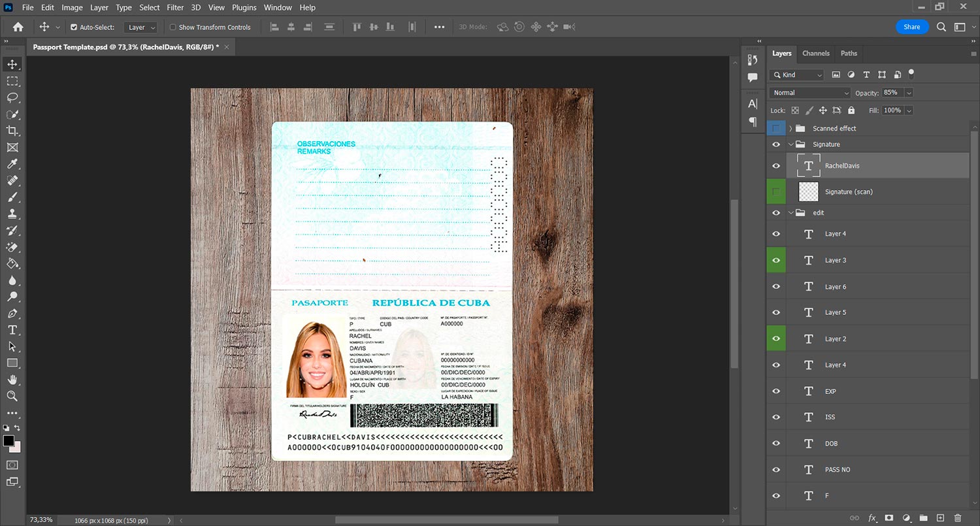
Task: Click the Home button in options bar
Action: tap(18, 27)
